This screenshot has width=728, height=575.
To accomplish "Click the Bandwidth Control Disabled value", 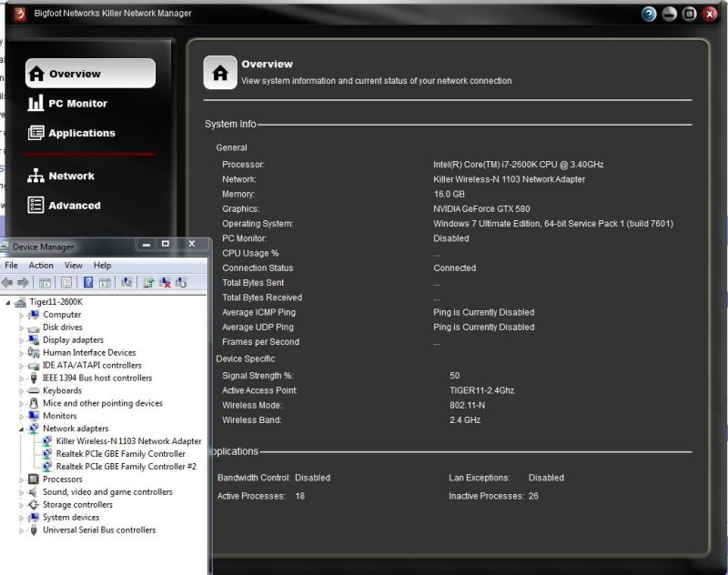I will (x=312, y=478).
